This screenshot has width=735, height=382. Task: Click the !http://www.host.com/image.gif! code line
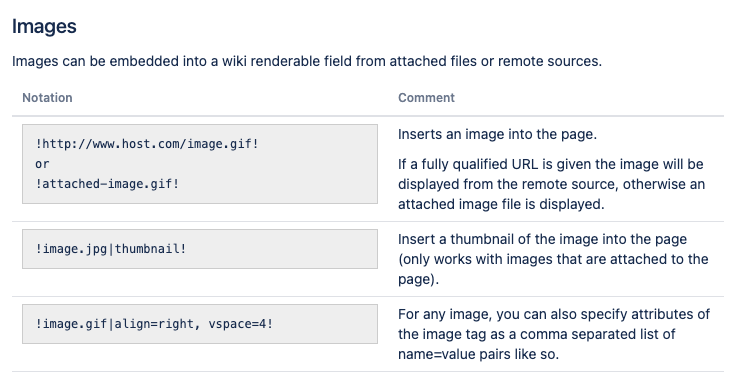click(147, 144)
